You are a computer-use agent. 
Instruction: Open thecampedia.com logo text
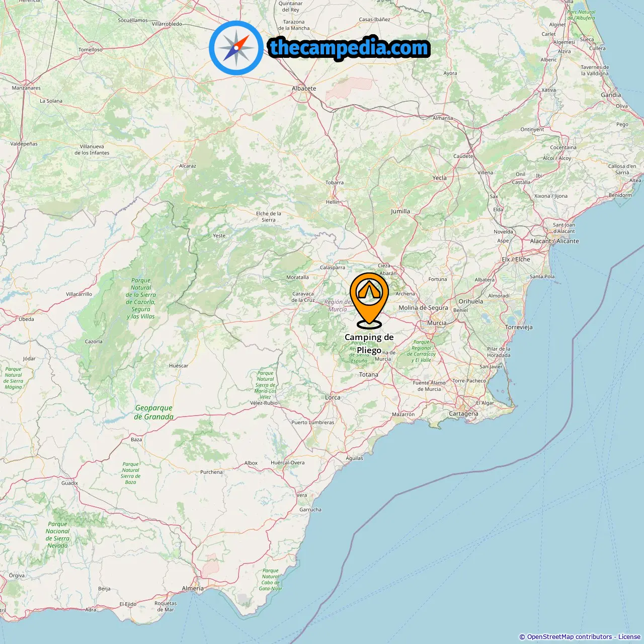pyautogui.click(x=349, y=48)
